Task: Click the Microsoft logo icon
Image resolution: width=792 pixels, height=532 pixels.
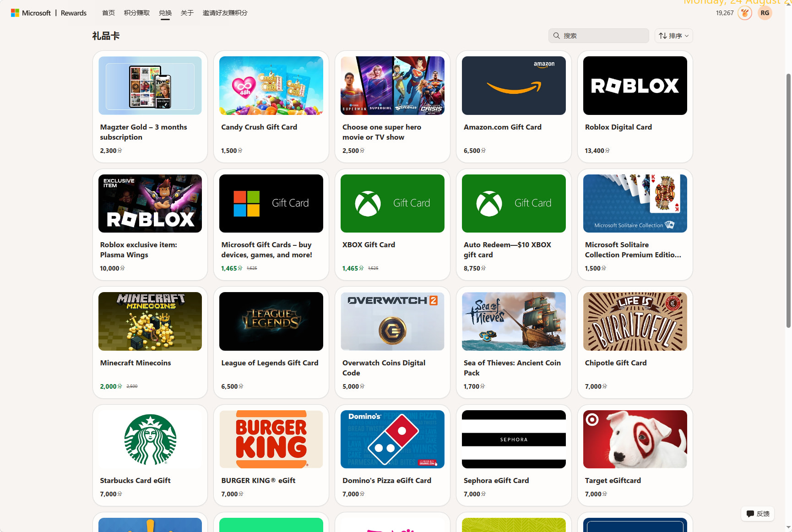Action: pyautogui.click(x=15, y=13)
